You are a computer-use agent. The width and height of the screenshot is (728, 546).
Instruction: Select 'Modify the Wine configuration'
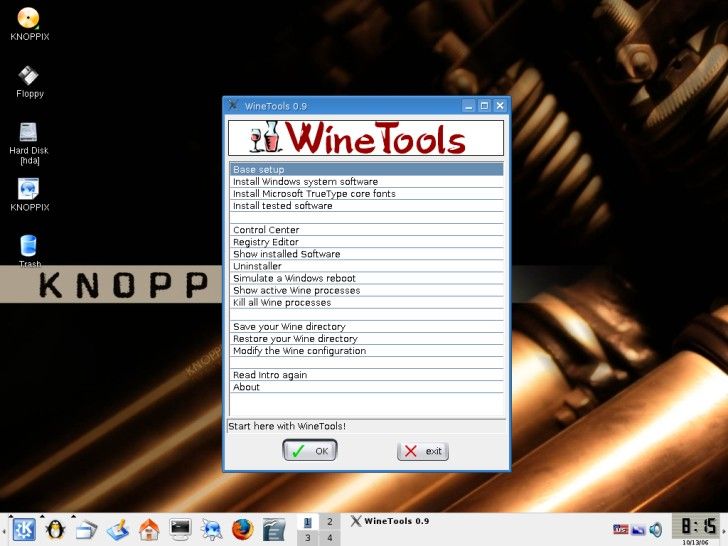(366, 351)
